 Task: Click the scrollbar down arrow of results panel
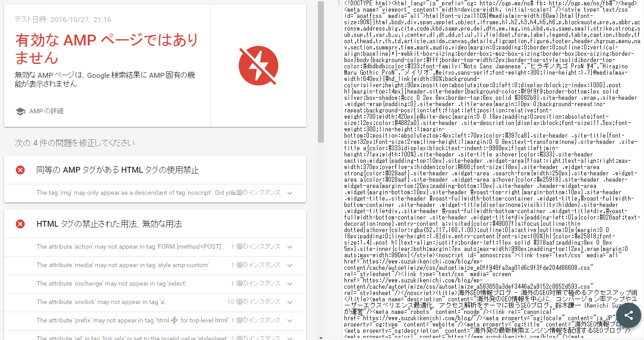(321, 337)
